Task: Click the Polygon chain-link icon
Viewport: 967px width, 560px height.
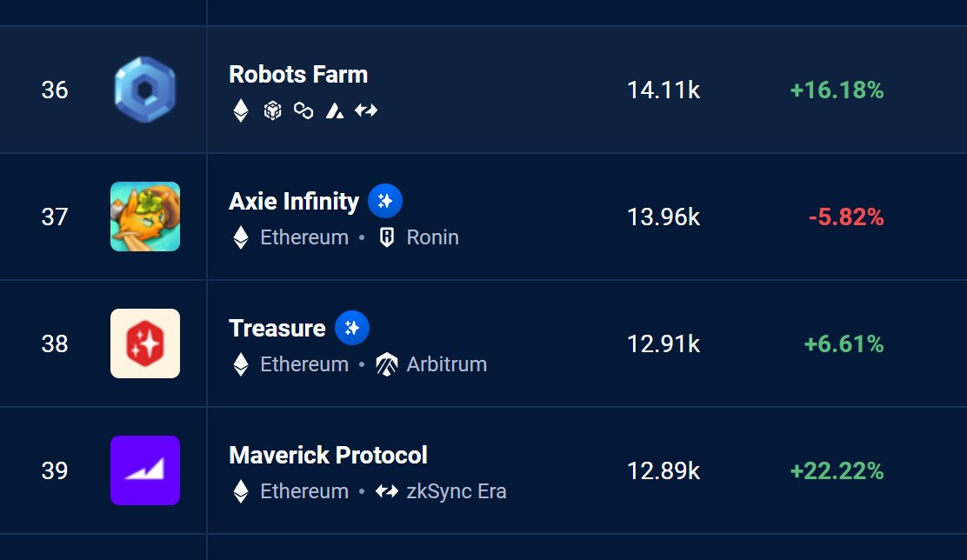Action: click(x=303, y=110)
